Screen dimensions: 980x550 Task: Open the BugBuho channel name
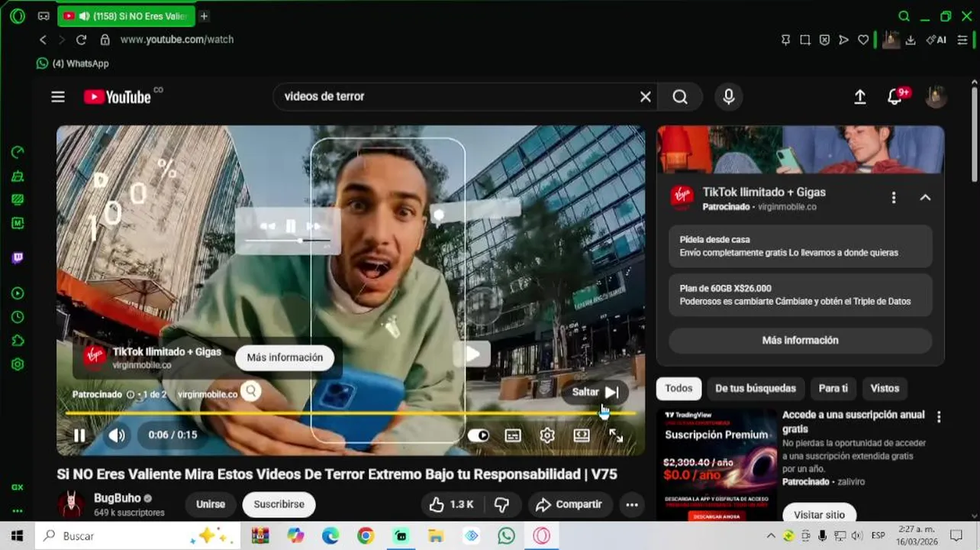pyautogui.click(x=118, y=498)
